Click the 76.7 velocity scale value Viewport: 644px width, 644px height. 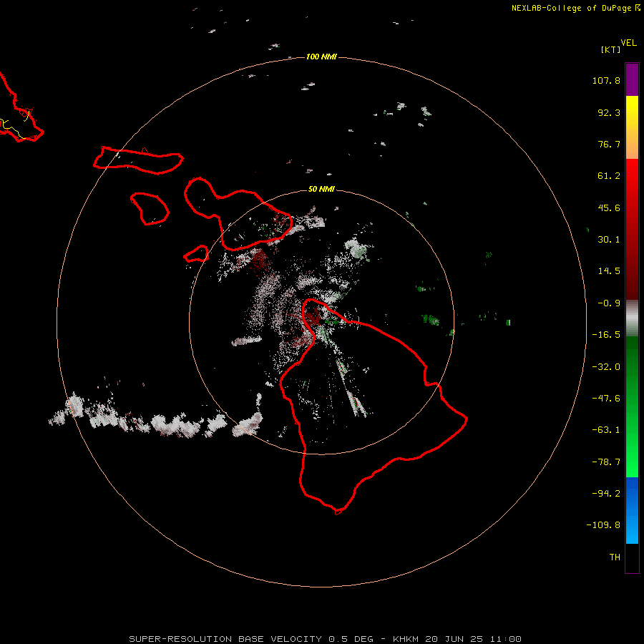609,144
